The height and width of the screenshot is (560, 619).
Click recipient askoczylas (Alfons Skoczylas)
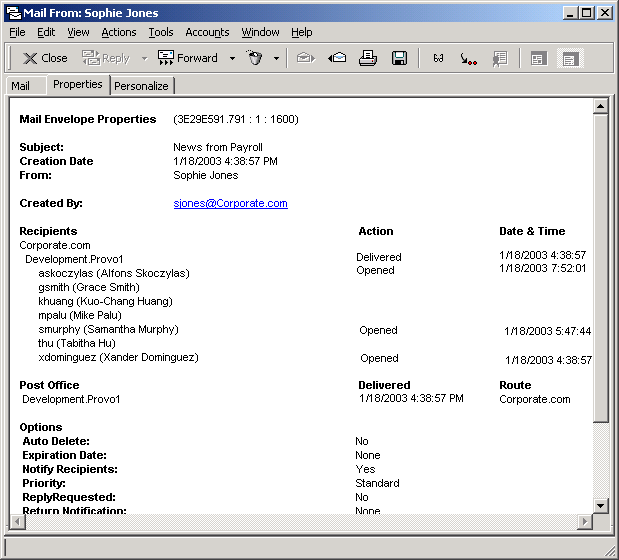point(114,273)
